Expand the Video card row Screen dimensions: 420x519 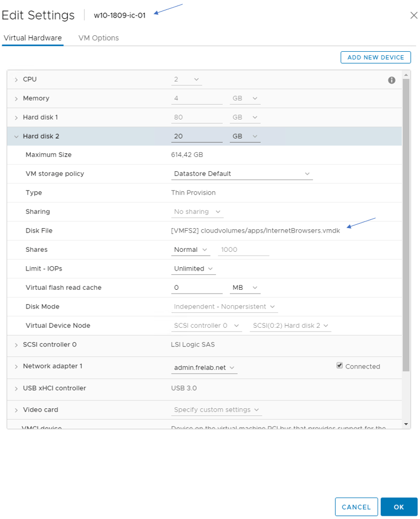click(16, 410)
